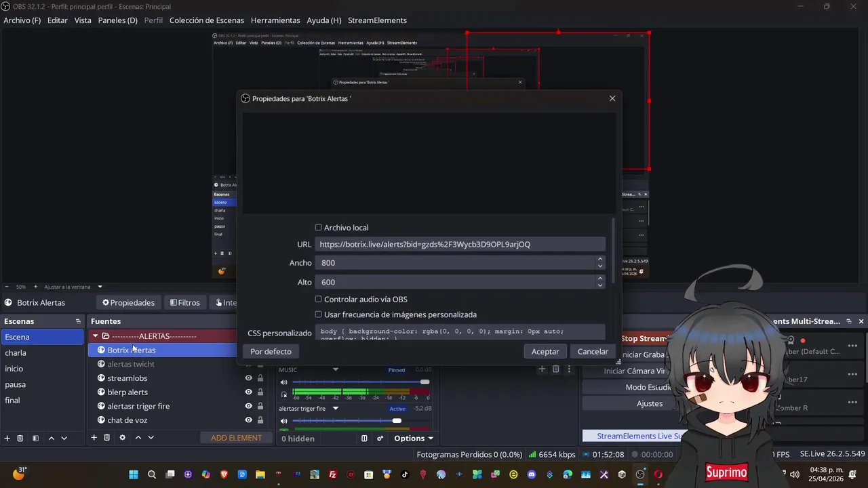Reset with Por defecto button
Viewport: 868px width, 488px height.
tap(271, 351)
